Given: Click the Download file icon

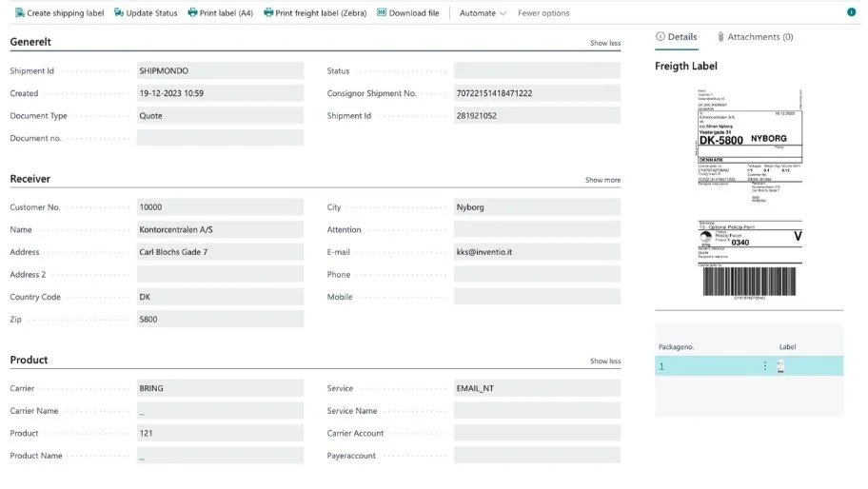Looking at the screenshot, I should point(382,12).
